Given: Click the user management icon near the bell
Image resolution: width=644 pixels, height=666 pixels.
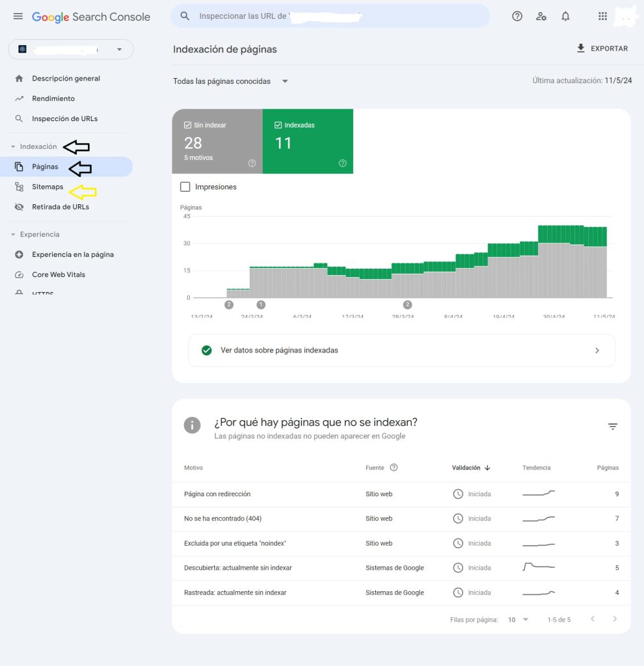Looking at the screenshot, I should tap(541, 16).
